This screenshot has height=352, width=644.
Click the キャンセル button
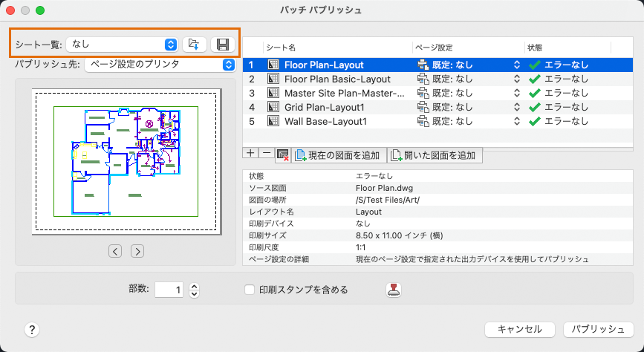520,330
